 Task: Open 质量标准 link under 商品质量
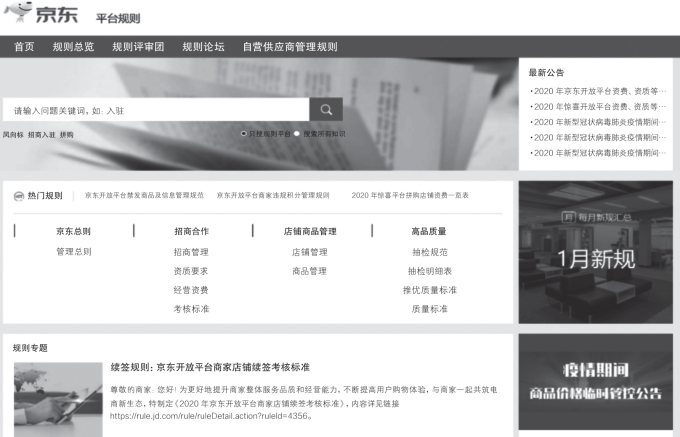tap(430, 309)
